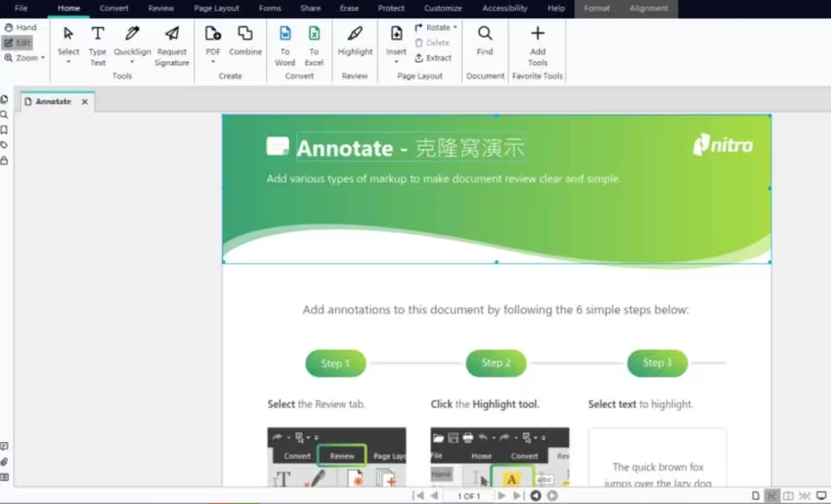Click the page number field showing 1 OF 1
The height and width of the screenshot is (504, 831).
coord(468,496)
